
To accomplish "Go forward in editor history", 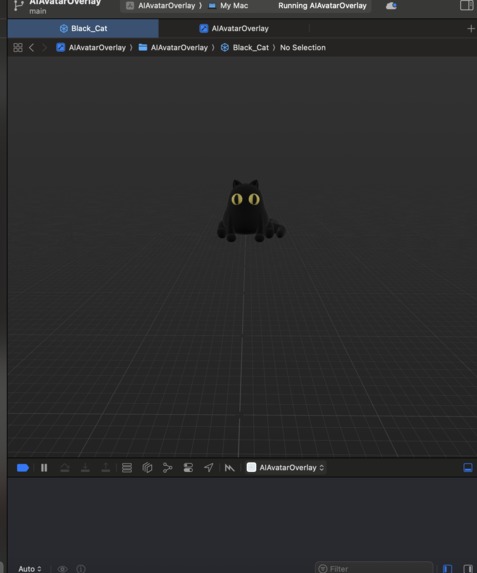I will [x=44, y=48].
